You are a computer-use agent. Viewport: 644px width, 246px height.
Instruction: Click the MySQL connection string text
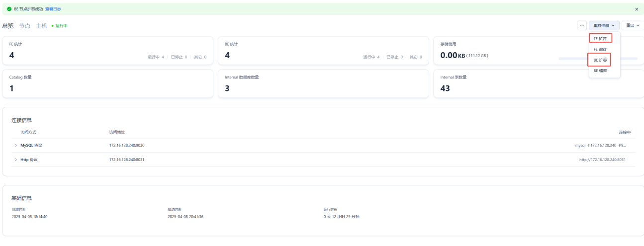[x=600, y=145]
